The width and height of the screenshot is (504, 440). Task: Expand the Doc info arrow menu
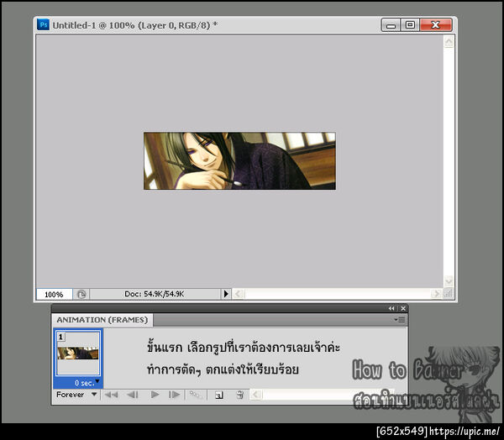[226, 294]
